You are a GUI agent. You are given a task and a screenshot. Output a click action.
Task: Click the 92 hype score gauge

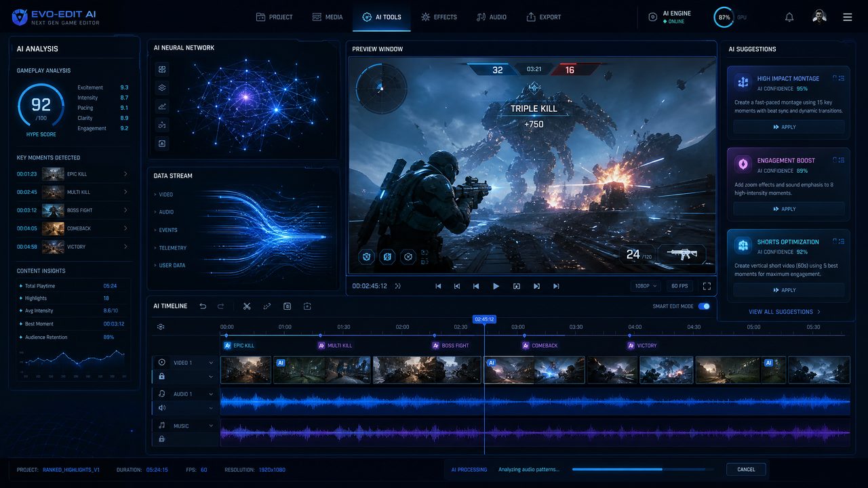41,105
